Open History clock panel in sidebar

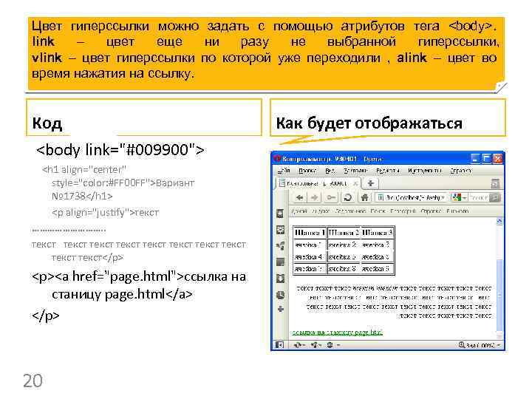pos(280,295)
